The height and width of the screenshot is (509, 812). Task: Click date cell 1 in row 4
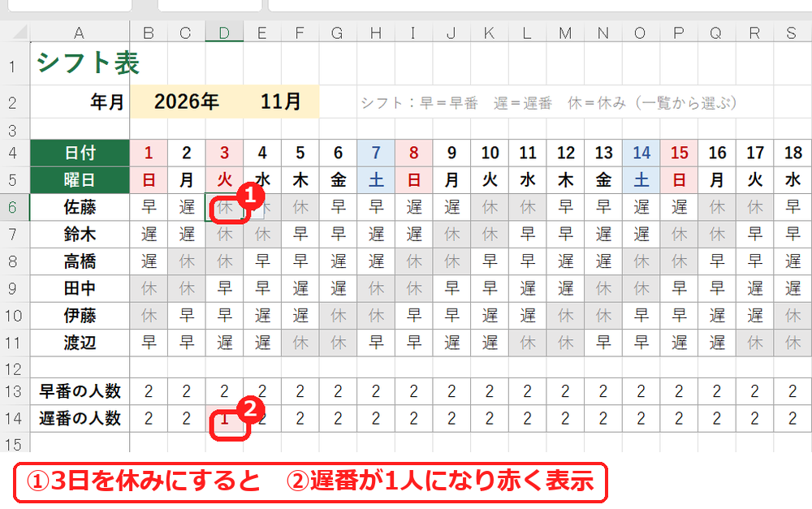[x=149, y=153]
